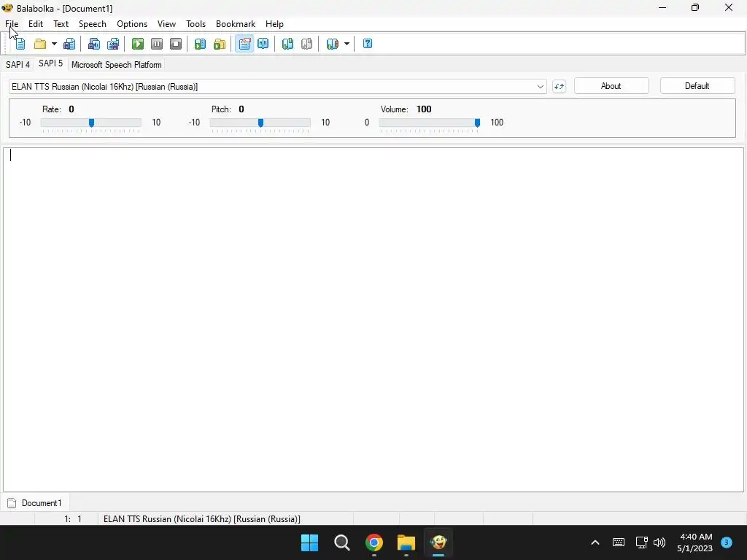
Task: Switch to the SAPI 4 tab
Action: click(x=18, y=65)
